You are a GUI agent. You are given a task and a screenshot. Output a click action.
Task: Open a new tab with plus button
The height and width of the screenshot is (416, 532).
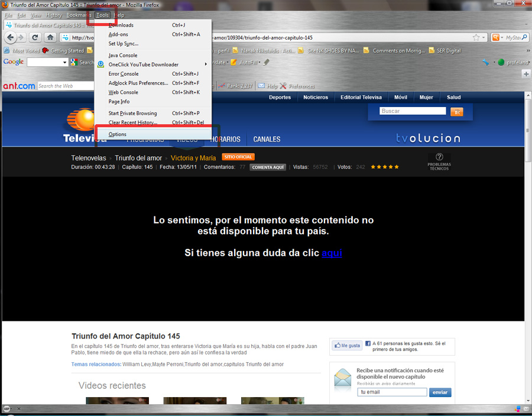526,74
